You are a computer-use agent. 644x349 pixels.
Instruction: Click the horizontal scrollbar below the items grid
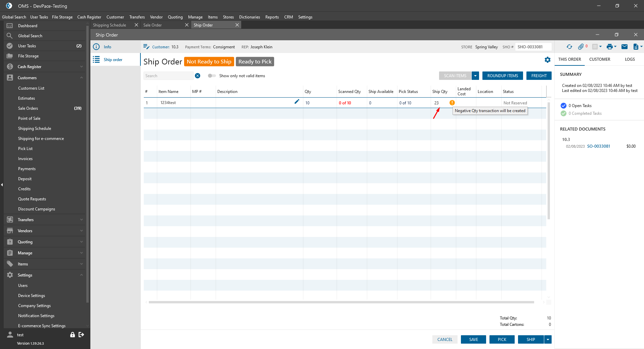[x=341, y=302]
